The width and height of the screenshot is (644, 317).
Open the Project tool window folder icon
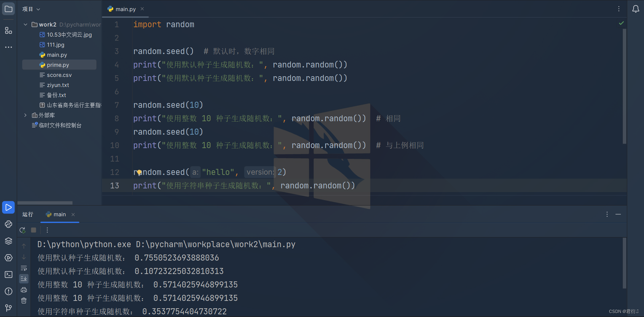pos(8,9)
